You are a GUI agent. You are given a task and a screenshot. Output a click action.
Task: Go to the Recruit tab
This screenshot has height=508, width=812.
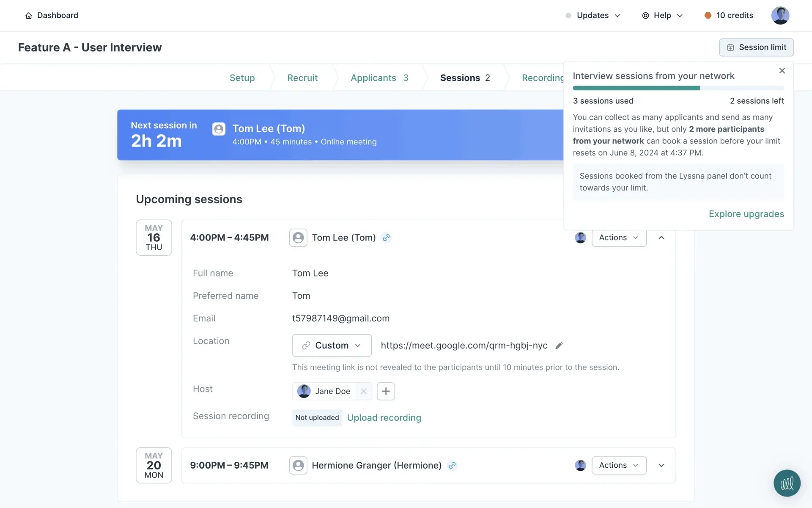pos(302,78)
